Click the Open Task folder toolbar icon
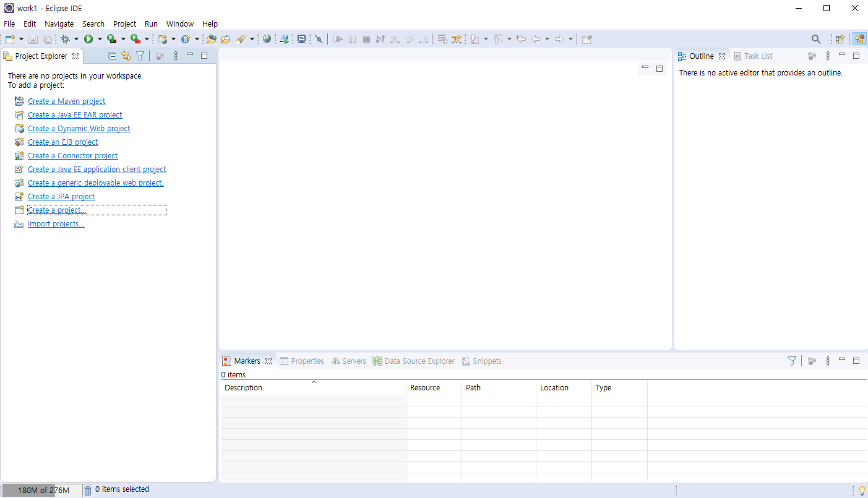The width and height of the screenshot is (868, 498). pyautogui.click(x=226, y=39)
